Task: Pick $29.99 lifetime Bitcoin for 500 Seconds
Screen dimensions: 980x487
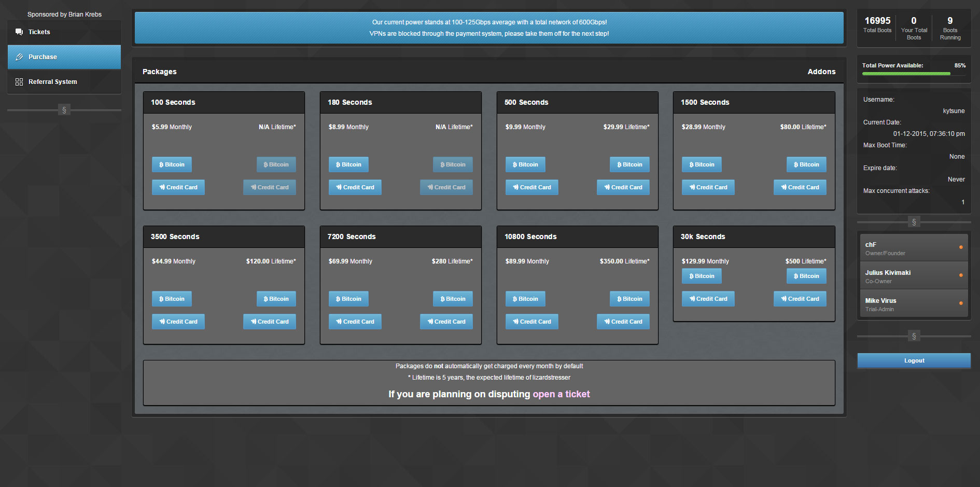Action: pos(630,164)
